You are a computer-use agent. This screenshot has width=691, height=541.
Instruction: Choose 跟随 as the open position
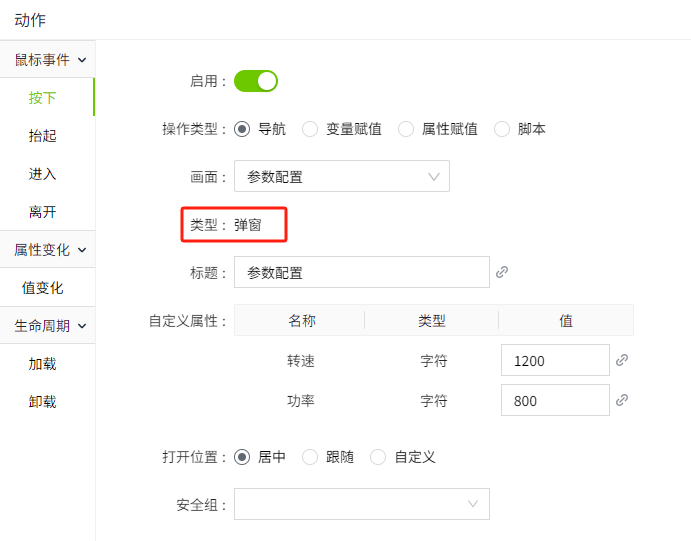point(310,457)
